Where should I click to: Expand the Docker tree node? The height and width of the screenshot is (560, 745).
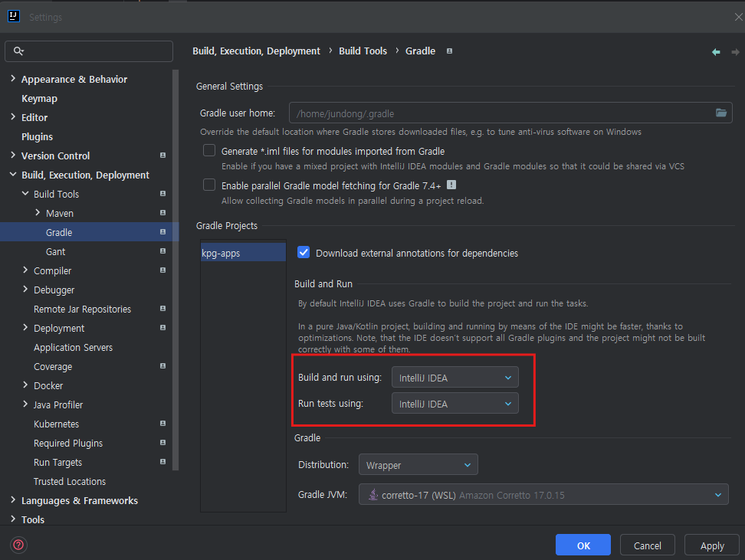[x=25, y=385]
